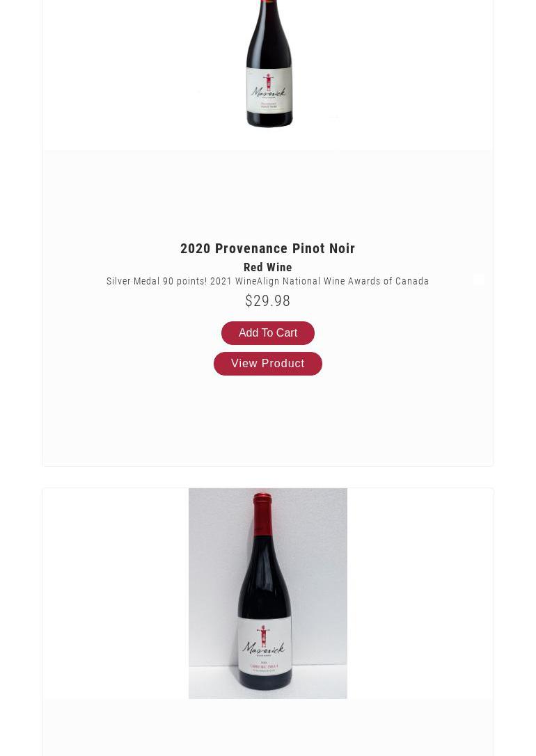Screen dimensions: 536x756
Task: Open View Product for the Pinot Noir
Action: pos(267,364)
